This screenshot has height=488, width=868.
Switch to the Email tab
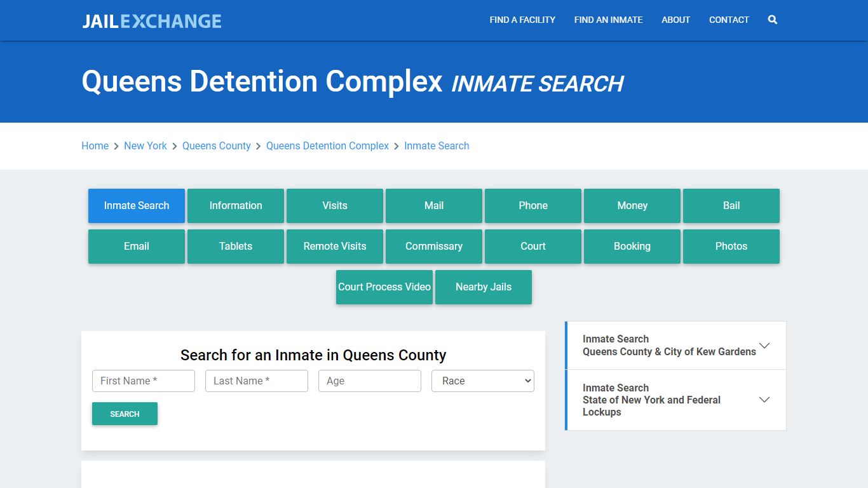point(137,247)
